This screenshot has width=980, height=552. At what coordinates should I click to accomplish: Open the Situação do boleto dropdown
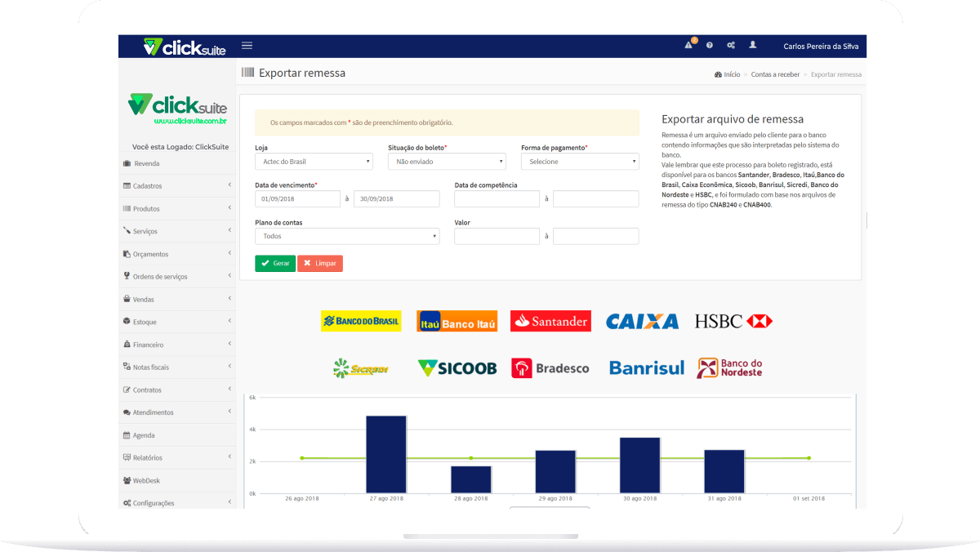447,162
